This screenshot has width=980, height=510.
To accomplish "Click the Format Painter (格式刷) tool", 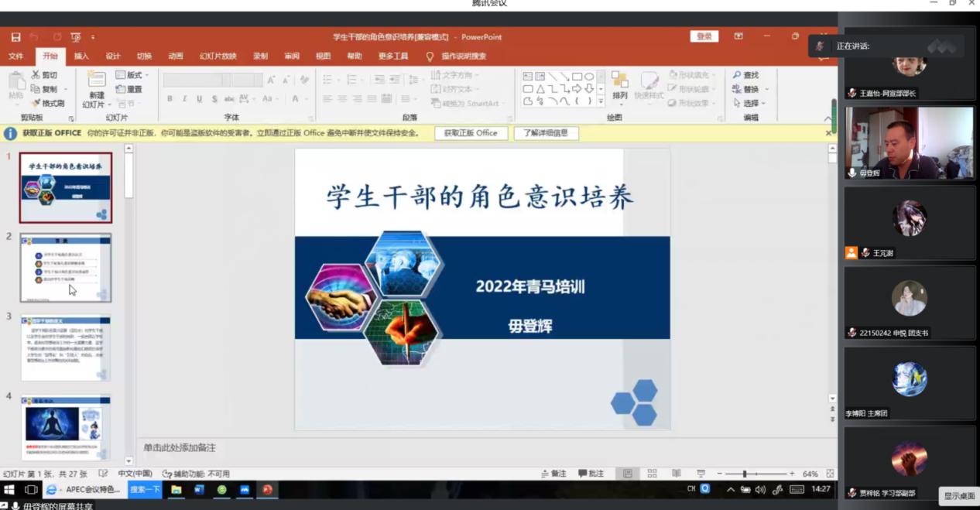I will [x=48, y=103].
